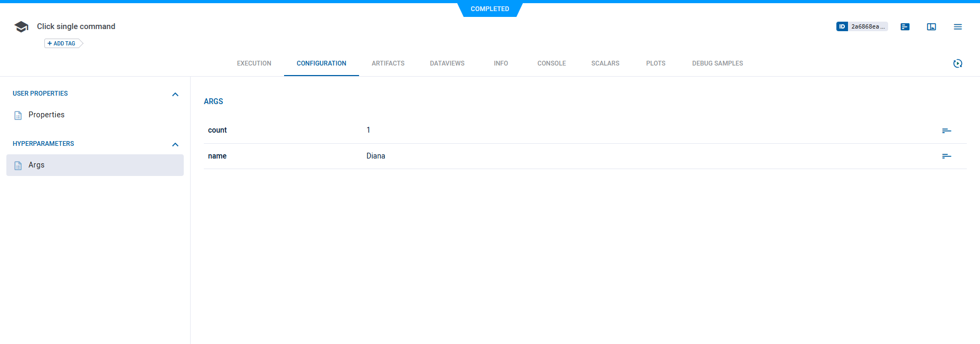Collapse the User Properties section

[175, 95]
